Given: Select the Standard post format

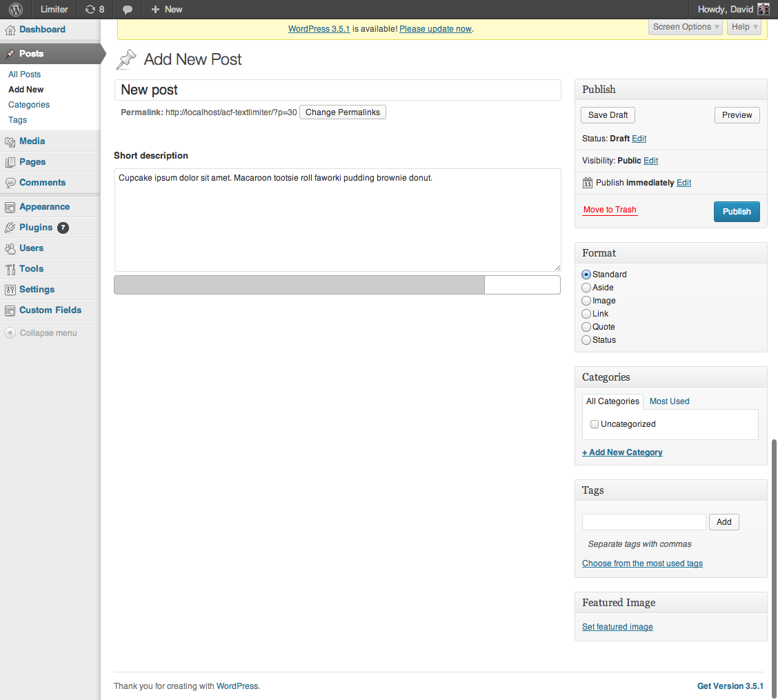Looking at the screenshot, I should [x=586, y=274].
